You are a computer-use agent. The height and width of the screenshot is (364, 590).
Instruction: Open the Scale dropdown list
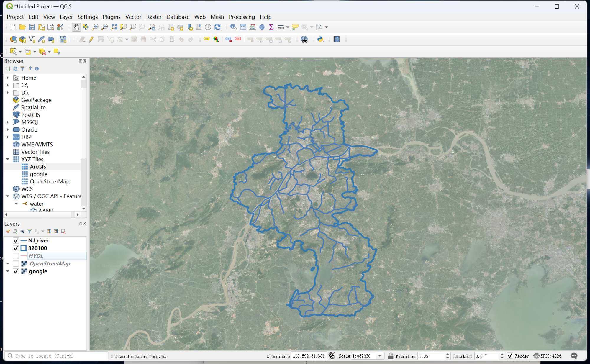(x=380, y=356)
